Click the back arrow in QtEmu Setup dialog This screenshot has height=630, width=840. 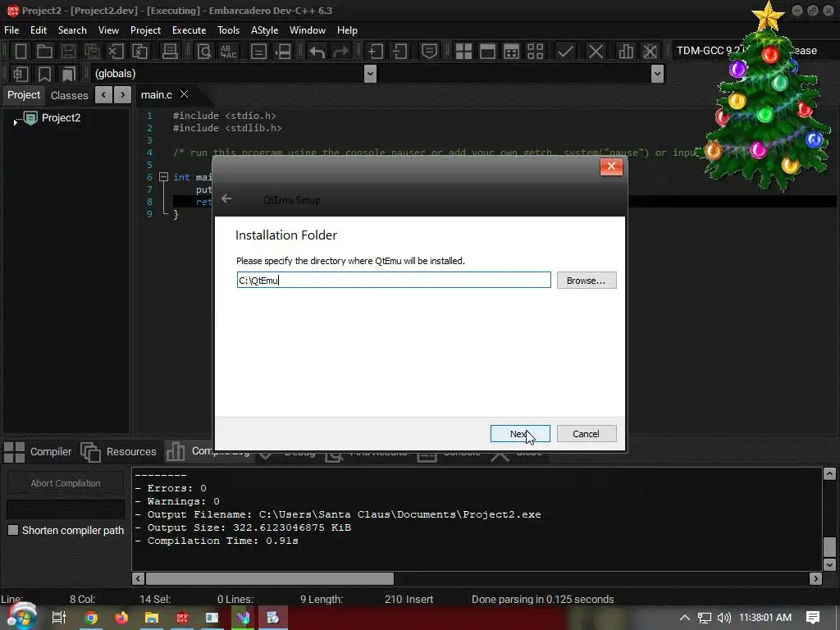click(226, 199)
